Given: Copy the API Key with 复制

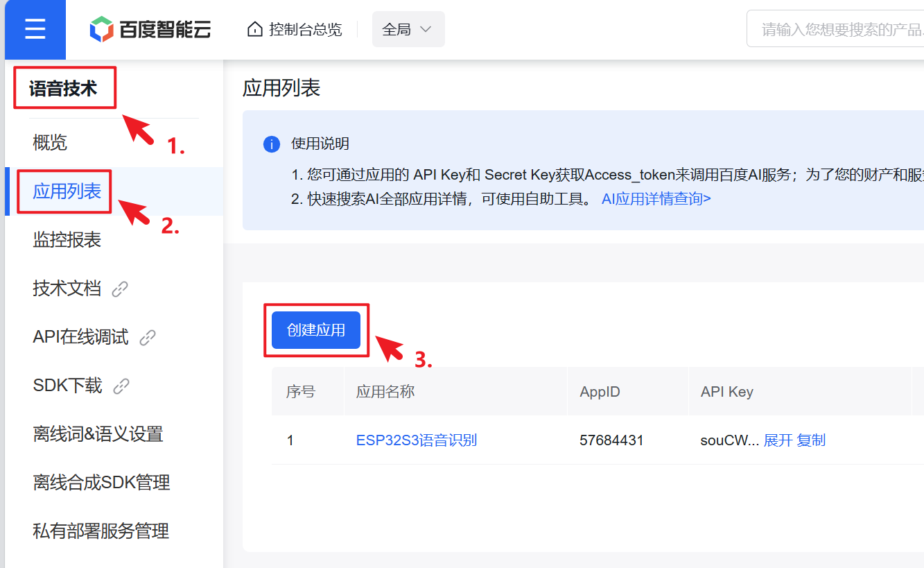Looking at the screenshot, I should 811,440.
